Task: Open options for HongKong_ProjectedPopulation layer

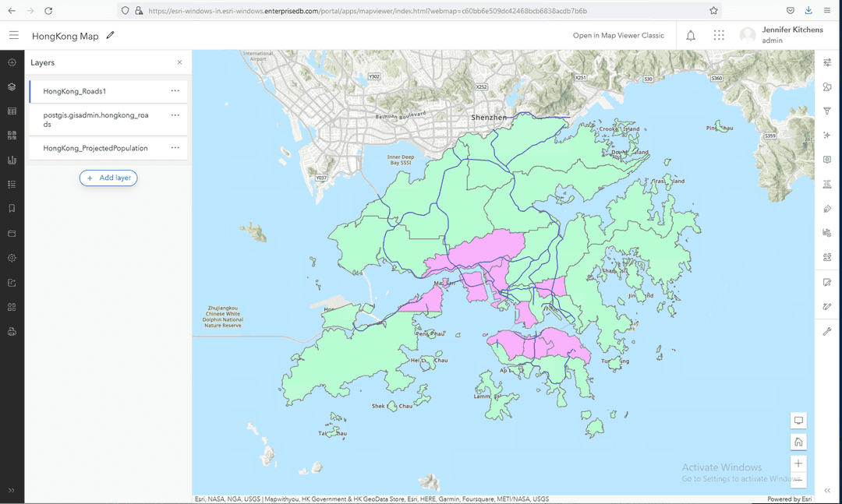Action: [x=175, y=148]
